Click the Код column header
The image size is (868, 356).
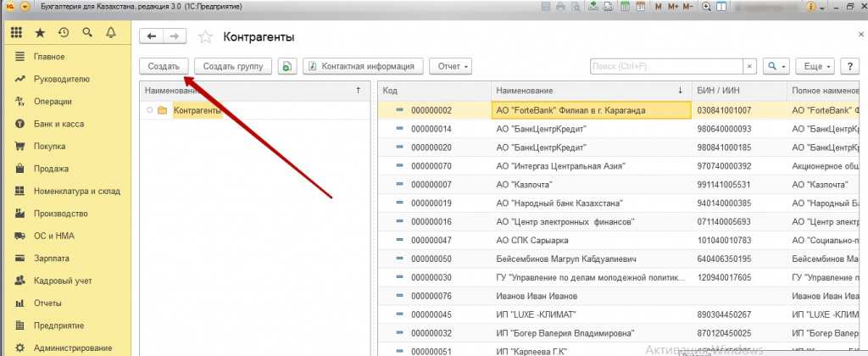[435, 90]
